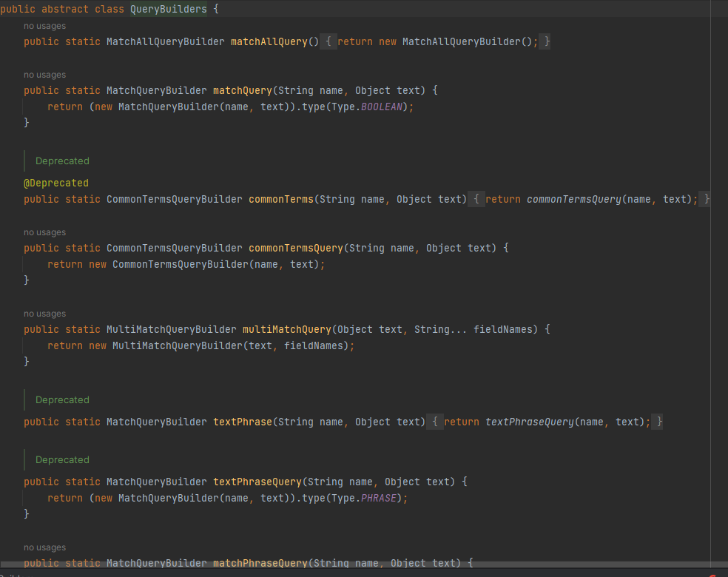Image resolution: width=728 pixels, height=577 pixels.
Task: Click the italic textPhraseQuery call in textPhrase
Action: pos(529,422)
